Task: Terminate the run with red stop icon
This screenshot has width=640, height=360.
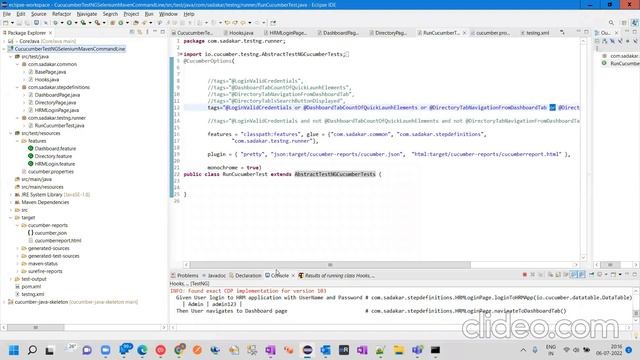Action: pos(524,275)
